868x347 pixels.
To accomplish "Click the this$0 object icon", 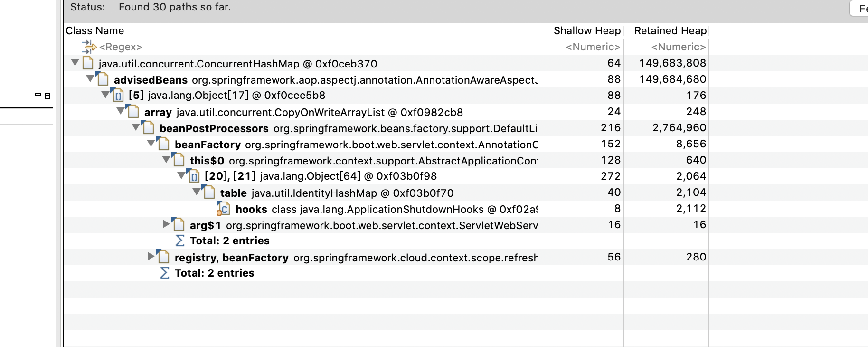I will pos(179,160).
